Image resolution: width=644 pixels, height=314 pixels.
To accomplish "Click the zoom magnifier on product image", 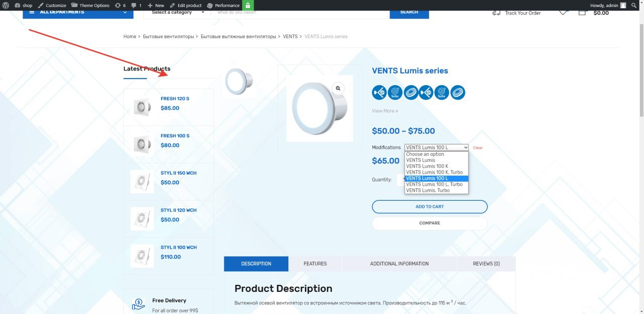I will pyautogui.click(x=338, y=89).
